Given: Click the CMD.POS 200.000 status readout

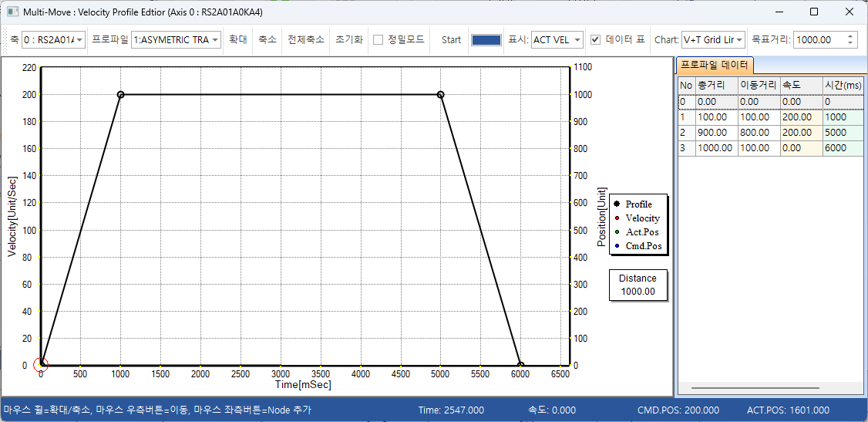Looking at the screenshot, I should [x=678, y=410].
